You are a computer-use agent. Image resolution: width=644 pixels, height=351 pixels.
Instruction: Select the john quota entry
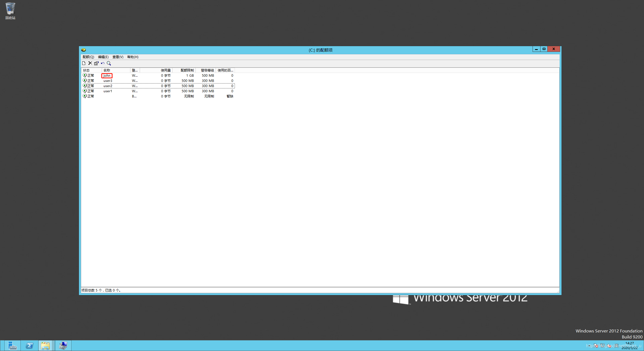[x=107, y=76]
